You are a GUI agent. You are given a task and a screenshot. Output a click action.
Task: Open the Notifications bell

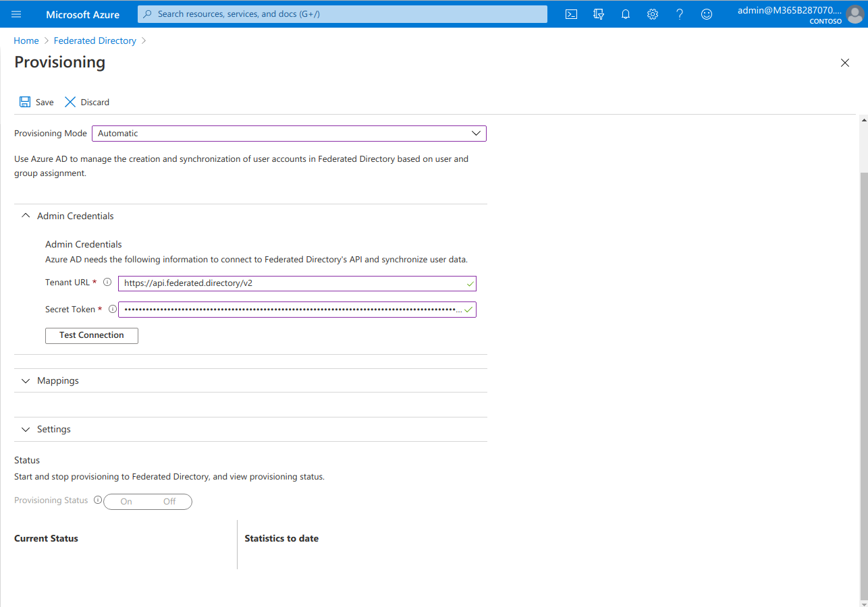(625, 13)
